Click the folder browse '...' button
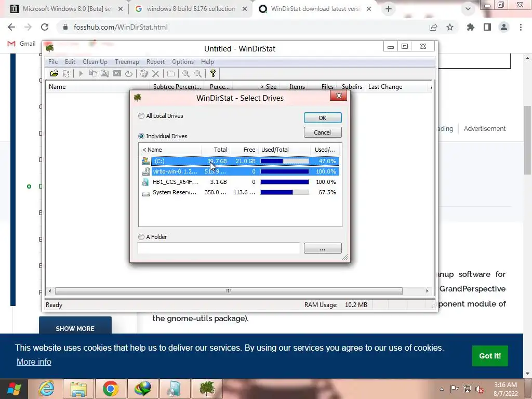This screenshot has height=399, width=532. click(323, 248)
